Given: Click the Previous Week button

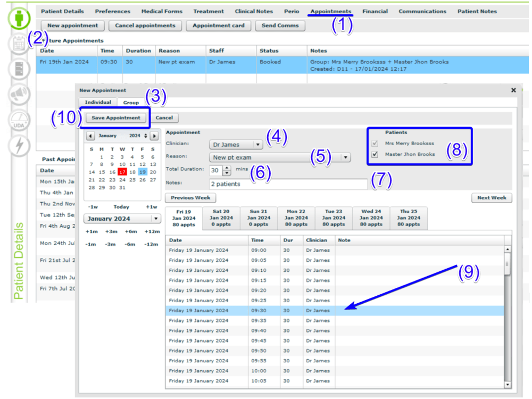Looking at the screenshot, I should point(190,198).
